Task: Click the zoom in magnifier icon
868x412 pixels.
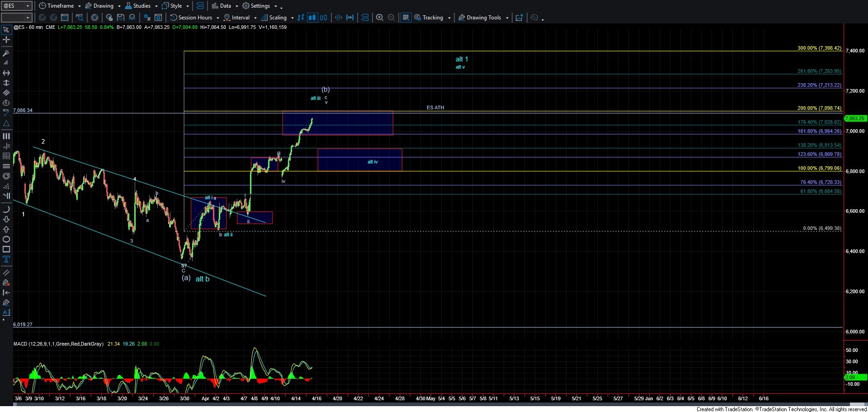Action: tap(380, 18)
